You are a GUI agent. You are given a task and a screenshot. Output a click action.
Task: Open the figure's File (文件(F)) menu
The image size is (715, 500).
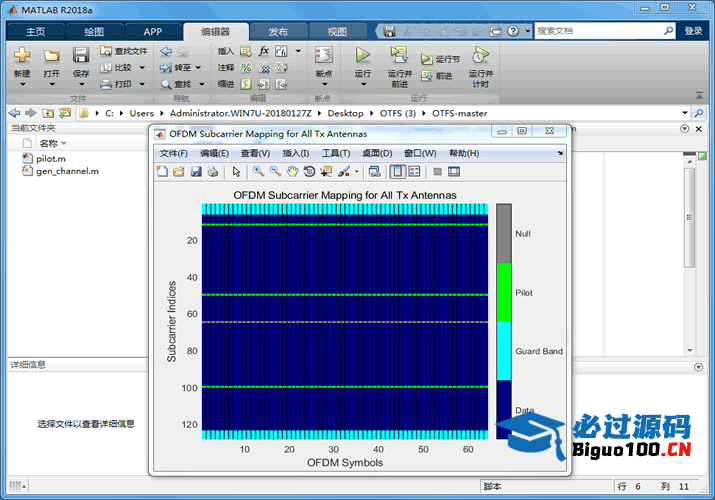click(173, 153)
